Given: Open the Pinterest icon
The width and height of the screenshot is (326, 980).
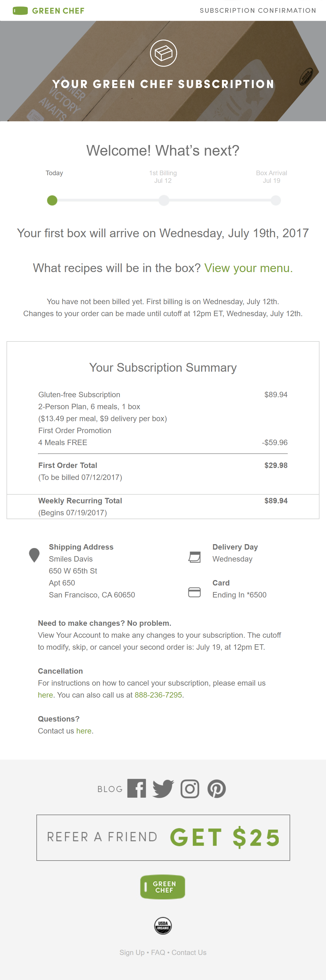Looking at the screenshot, I should pos(217,789).
